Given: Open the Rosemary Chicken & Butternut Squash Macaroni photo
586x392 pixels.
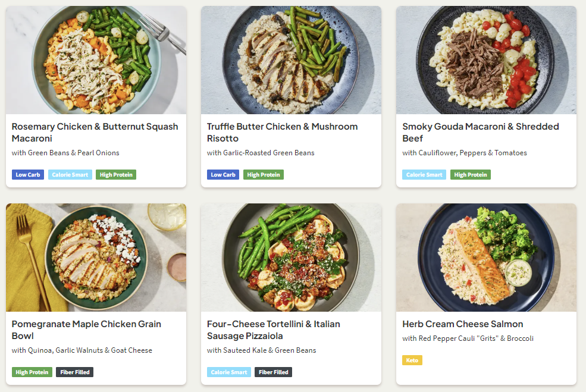Looking at the screenshot, I should pos(96,60).
